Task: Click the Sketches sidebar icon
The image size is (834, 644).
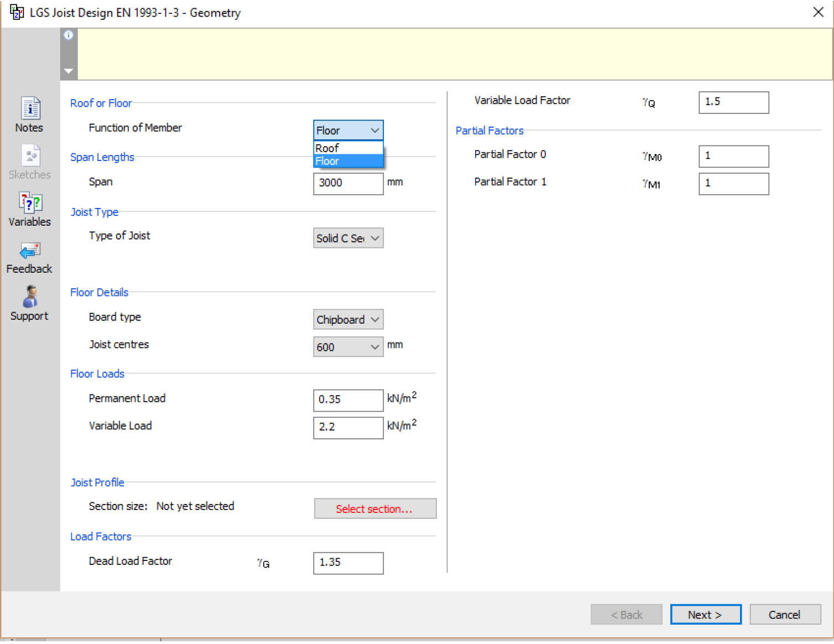Action: point(30,156)
